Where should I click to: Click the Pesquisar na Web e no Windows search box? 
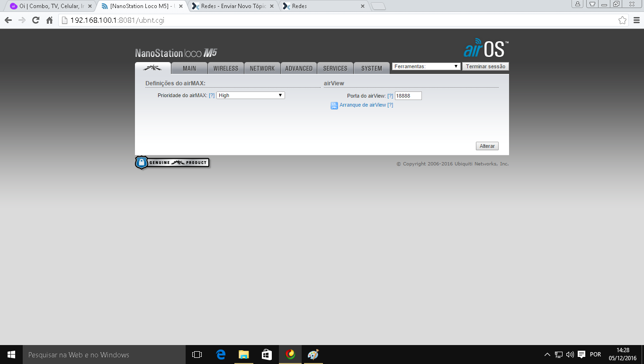pyautogui.click(x=104, y=355)
